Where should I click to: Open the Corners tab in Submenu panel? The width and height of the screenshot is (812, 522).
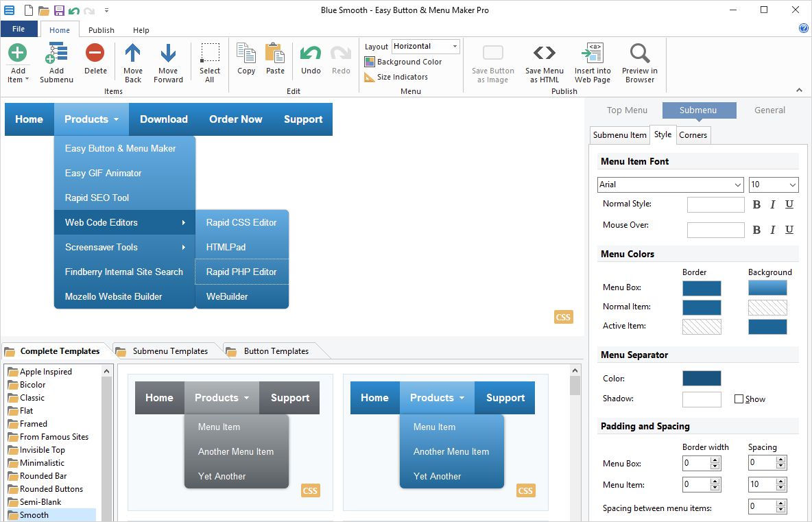coord(693,135)
